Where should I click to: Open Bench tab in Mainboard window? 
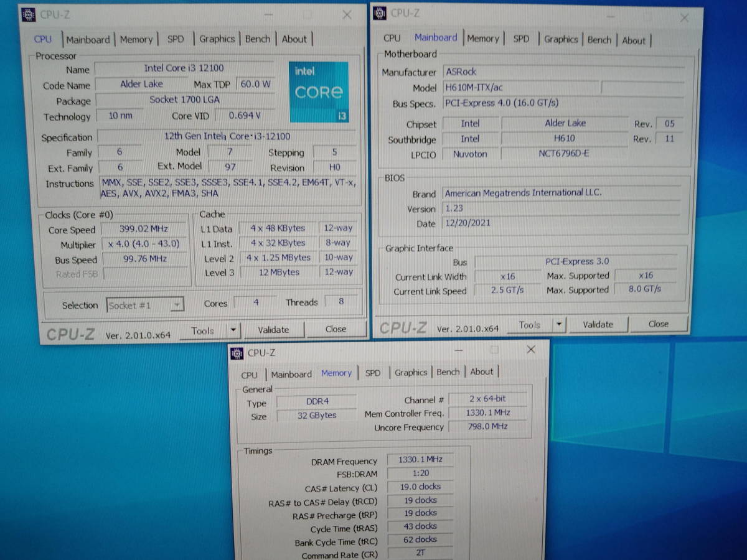(599, 40)
